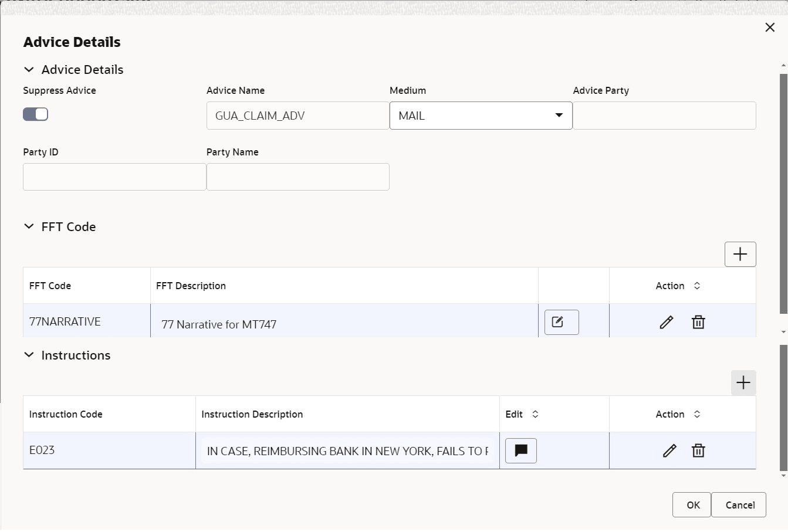Sort the FFT Code Action column
788x532 pixels.
[697, 286]
